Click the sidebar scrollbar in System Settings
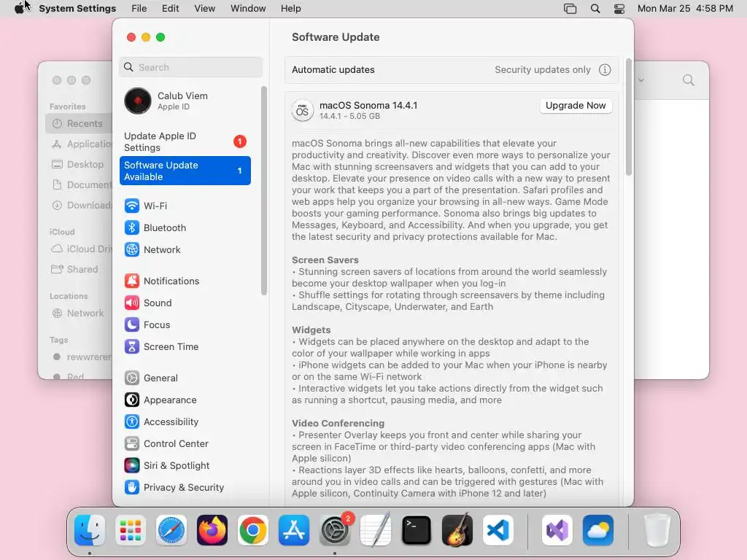The height and width of the screenshot is (560, 747). pos(264,190)
